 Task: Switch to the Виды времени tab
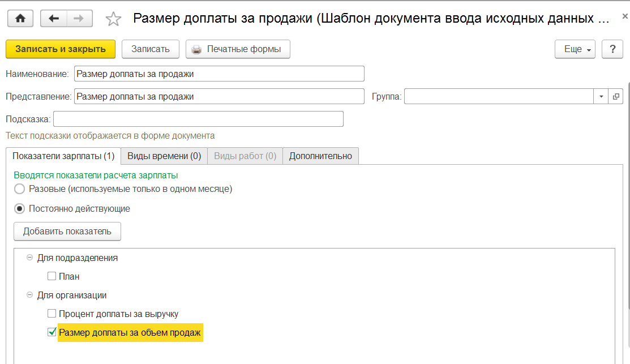click(x=164, y=156)
